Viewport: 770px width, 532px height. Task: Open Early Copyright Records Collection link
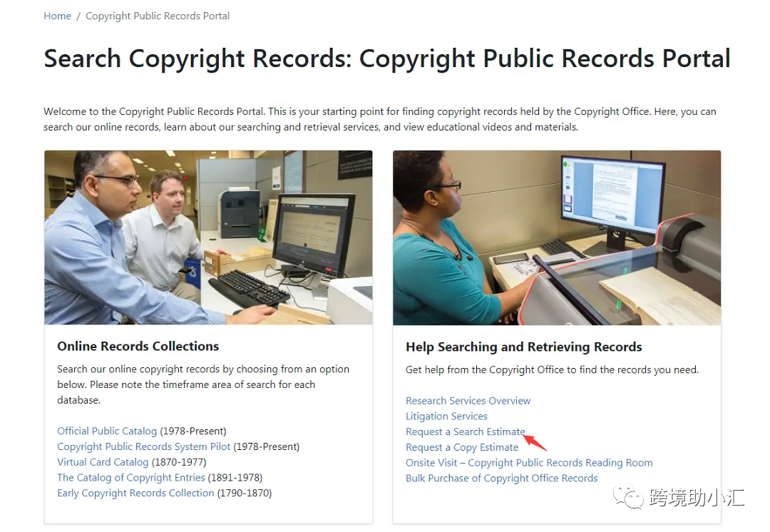point(135,493)
